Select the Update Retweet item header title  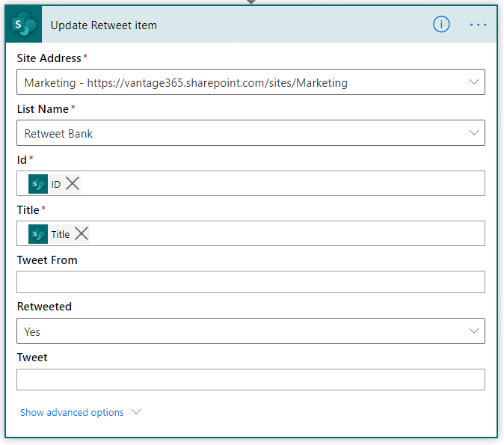[104, 25]
